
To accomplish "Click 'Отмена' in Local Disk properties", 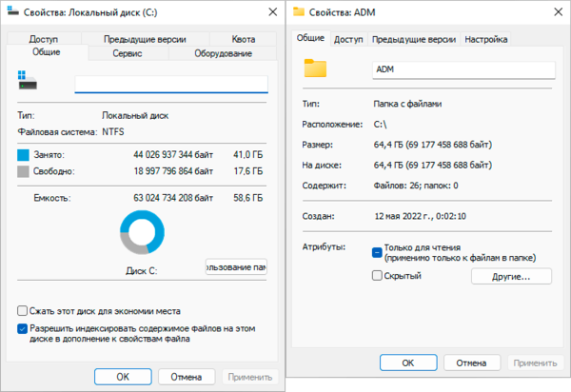I will pyautogui.click(x=187, y=377).
